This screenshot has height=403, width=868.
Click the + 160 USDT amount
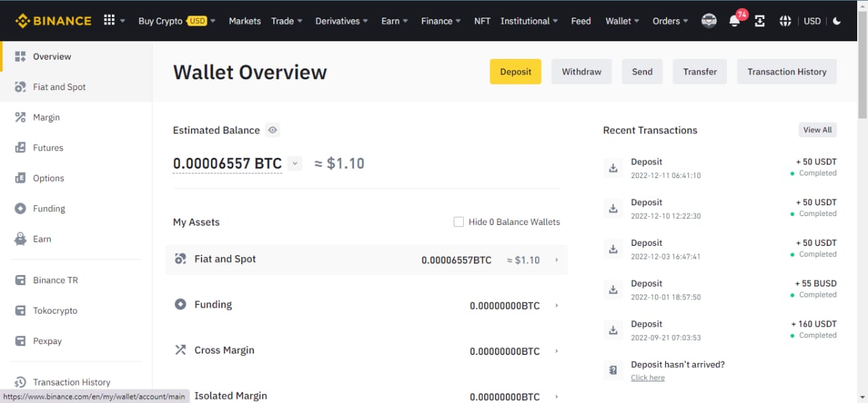[814, 324]
